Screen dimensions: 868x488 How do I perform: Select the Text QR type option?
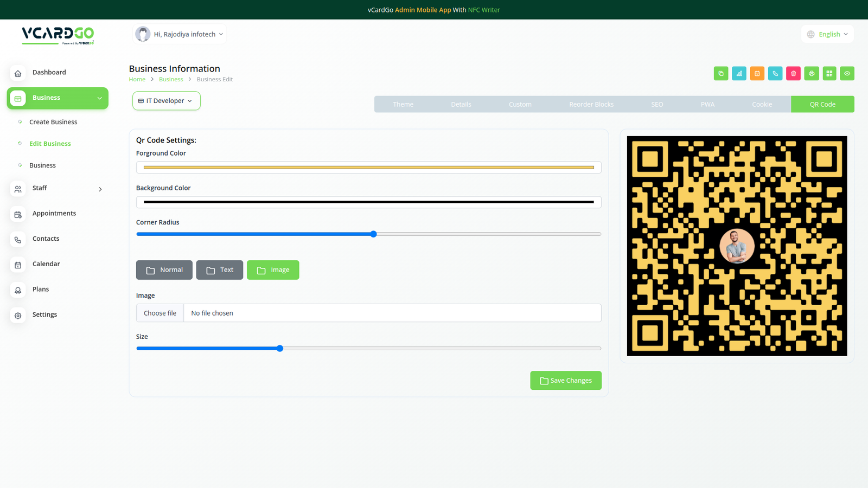click(x=219, y=270)
